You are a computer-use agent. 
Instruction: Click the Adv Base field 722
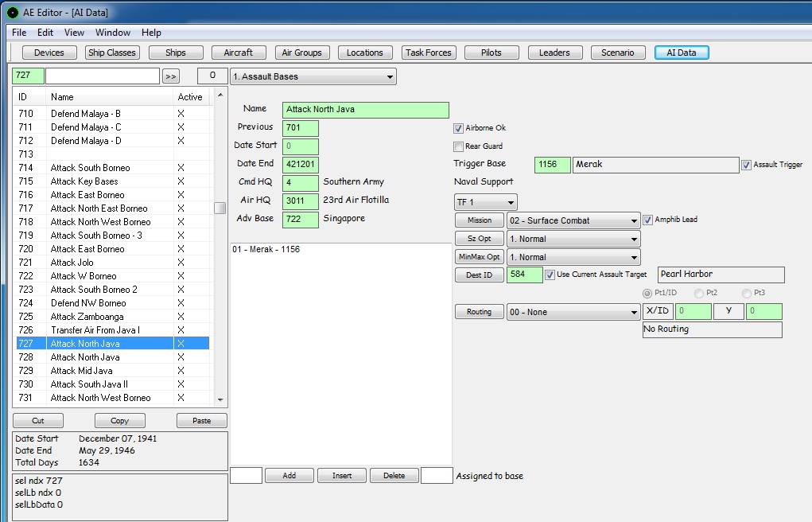pos(301,220)
